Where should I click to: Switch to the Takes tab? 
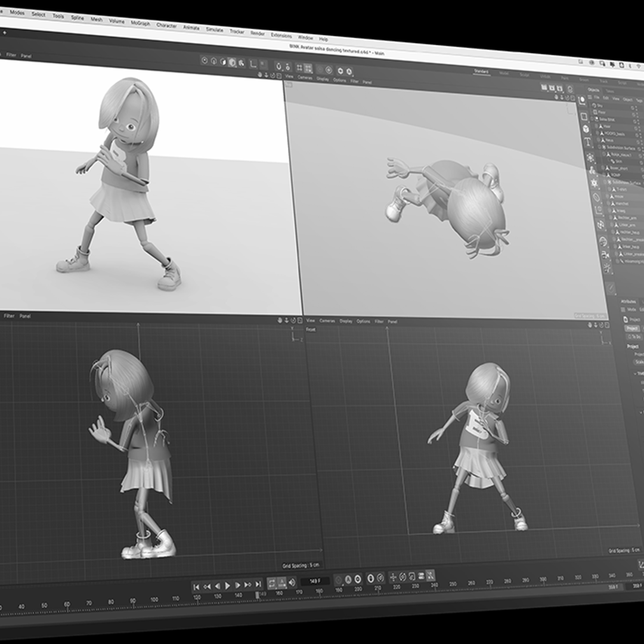[x=610, y=91]
